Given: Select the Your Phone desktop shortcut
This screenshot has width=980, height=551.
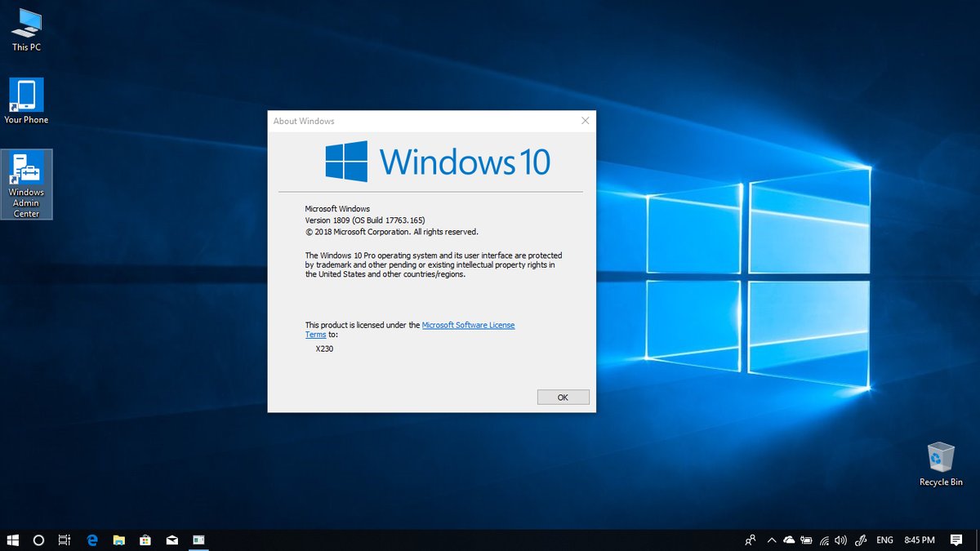Looking at the screenshot, I should (26, 101).
